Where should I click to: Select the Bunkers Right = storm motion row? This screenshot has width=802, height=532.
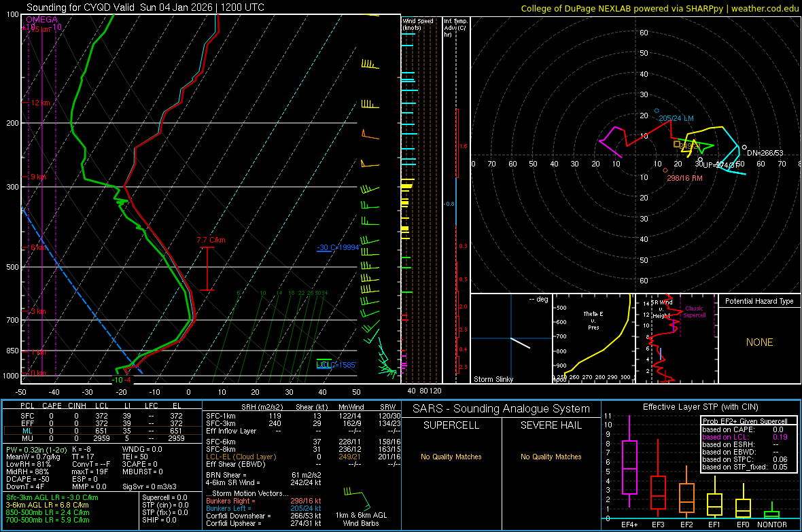(x=264, y=501)
